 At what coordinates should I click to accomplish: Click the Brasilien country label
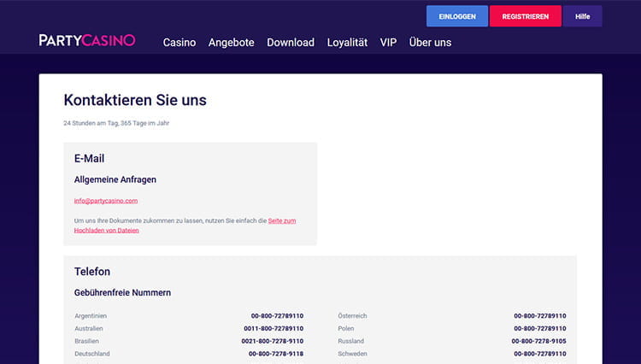click(x=86, y=341)
